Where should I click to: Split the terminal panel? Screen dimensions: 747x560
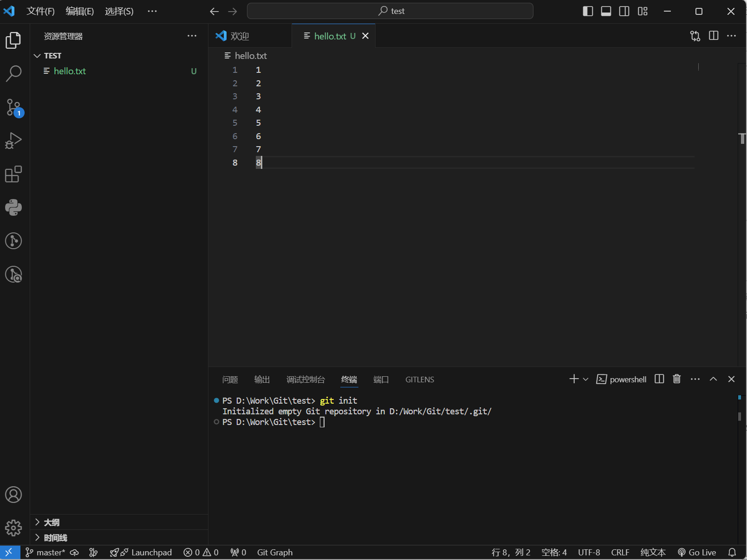(x=659, y=379)
